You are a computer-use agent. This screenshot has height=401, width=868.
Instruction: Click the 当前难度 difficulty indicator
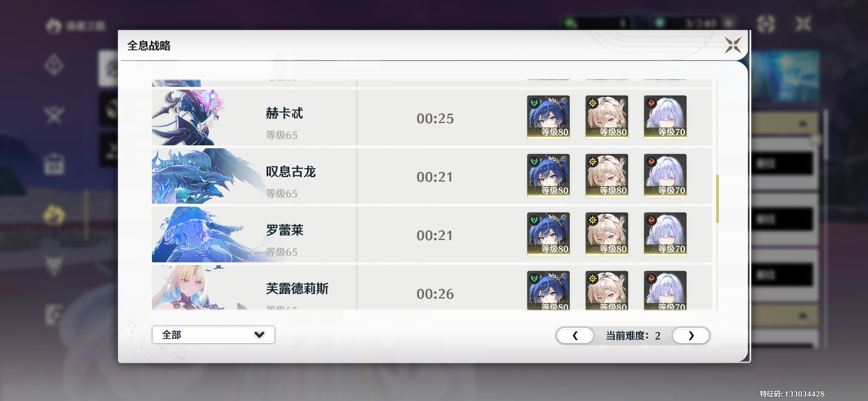click(x=633, y=336)
